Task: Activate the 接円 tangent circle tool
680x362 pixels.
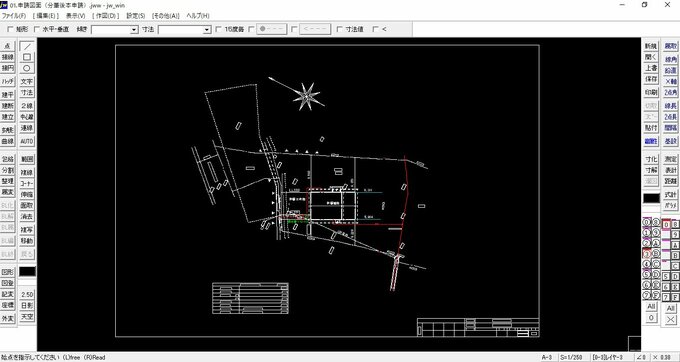Action: click(7, 68)
